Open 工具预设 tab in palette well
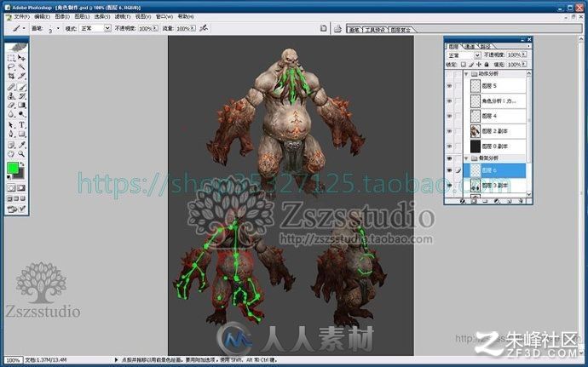 coord(375,30)
